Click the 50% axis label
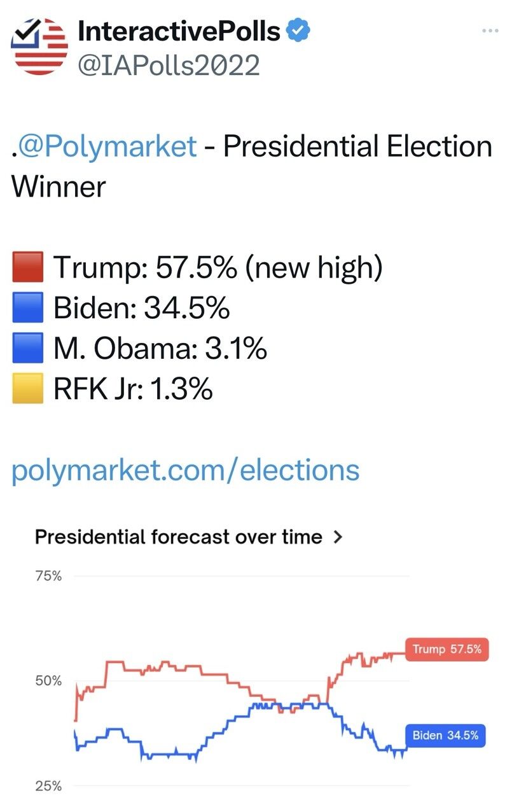The image size is (512, 812). (x=48, y=681)
